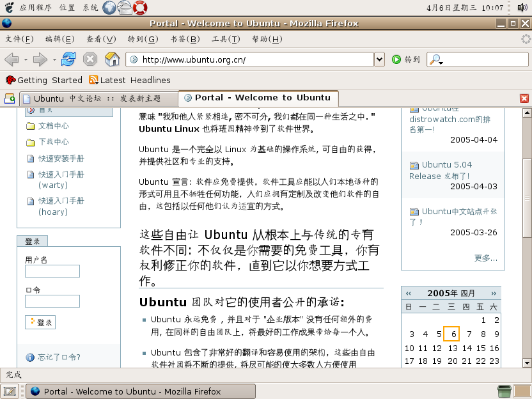Open the search engine magnifier selector
The image size is (532, 399).
tap(436, 59)
